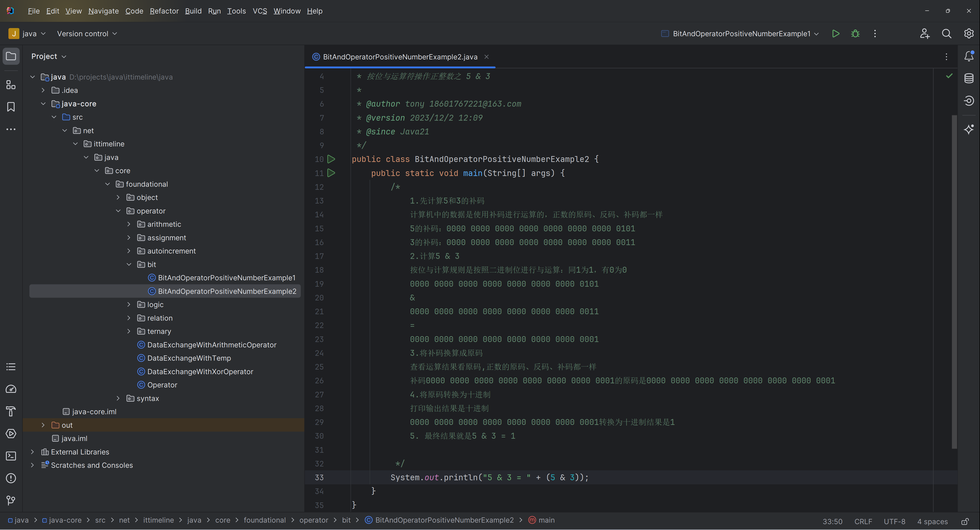Open the Refactor menu
980x530 pixels.
[164, 11]
